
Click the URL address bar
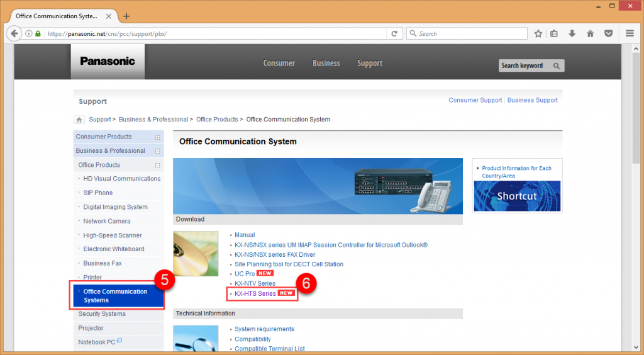tap(216, 34)
